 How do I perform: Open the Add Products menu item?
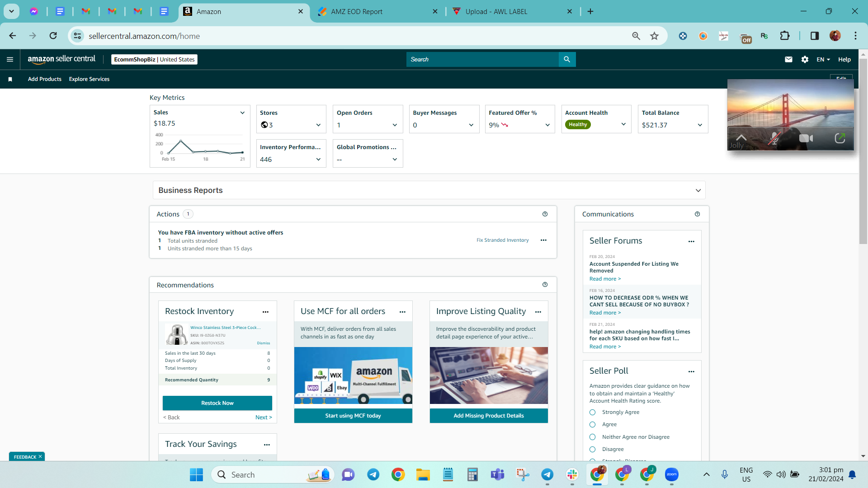point(45,79)
